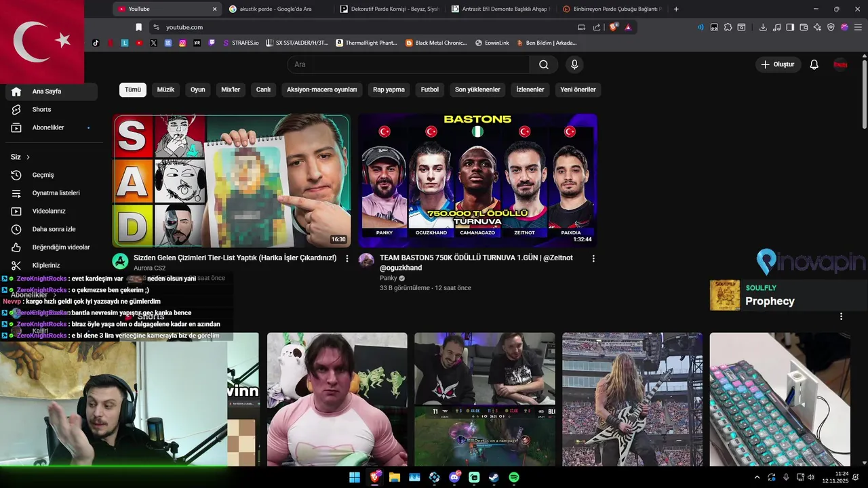
Task: Select the Canlı filter chip
Action: (263, 89)
